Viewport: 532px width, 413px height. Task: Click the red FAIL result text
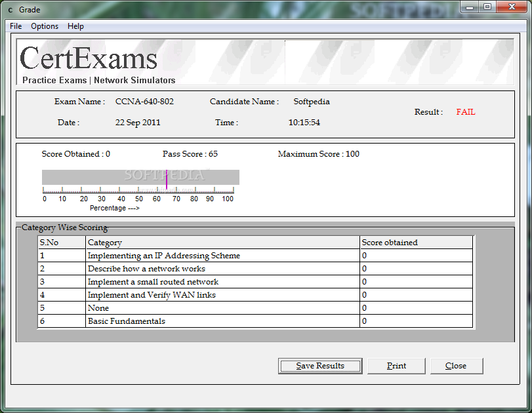(466, 112)
